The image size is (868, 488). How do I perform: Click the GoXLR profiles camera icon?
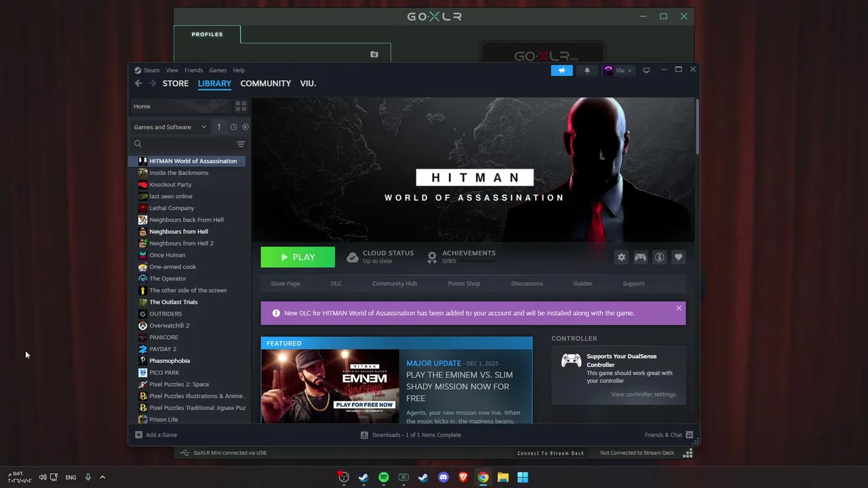(374, 54)
